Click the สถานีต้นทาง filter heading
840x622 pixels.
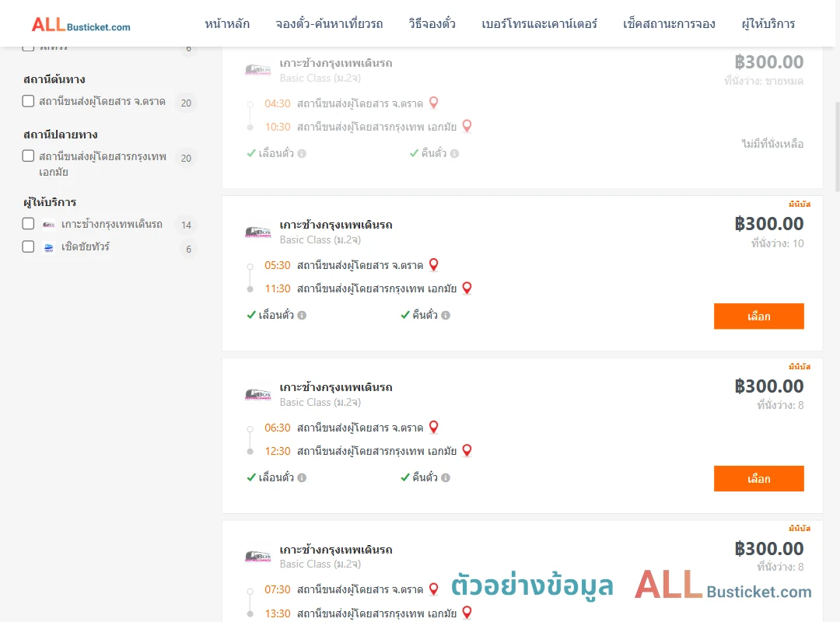(54, 79)
